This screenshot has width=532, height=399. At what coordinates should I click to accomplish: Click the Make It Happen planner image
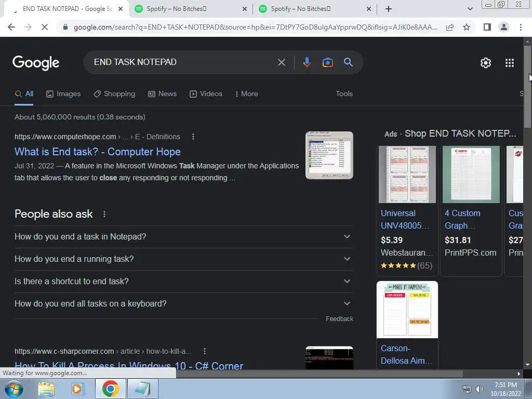click(407, 310)
